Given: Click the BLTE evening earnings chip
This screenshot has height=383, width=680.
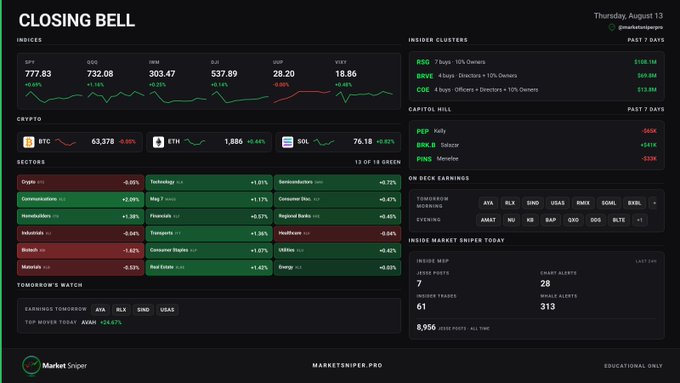Looking at the screenshot, I should pos(619,220).
